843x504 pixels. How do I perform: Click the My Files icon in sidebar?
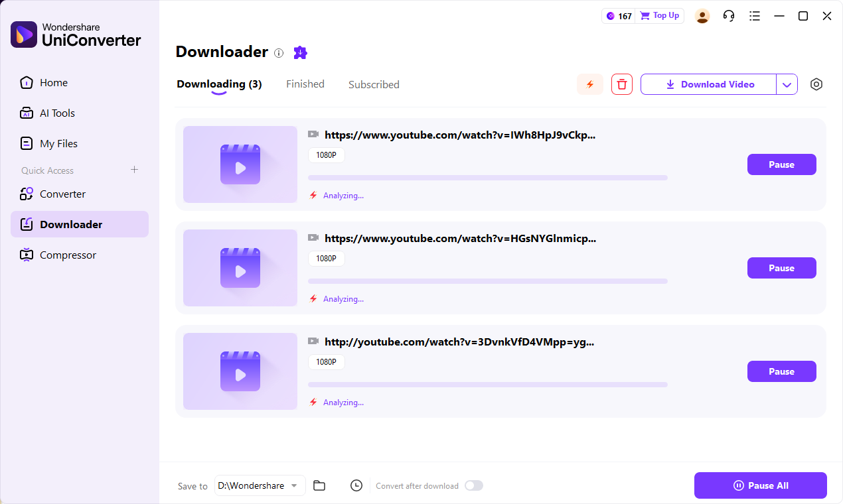(x=27, y=144)
